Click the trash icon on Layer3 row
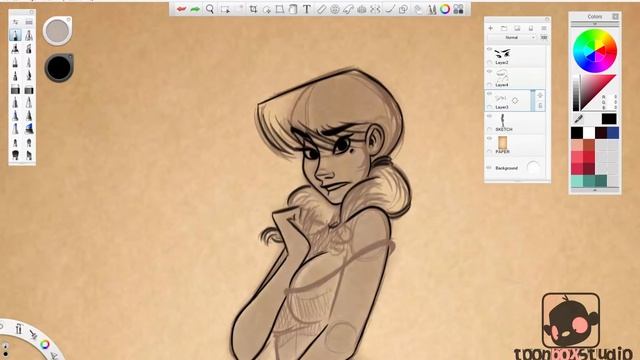The height and width of the screenshot is (360, 640). coord(540,106)
